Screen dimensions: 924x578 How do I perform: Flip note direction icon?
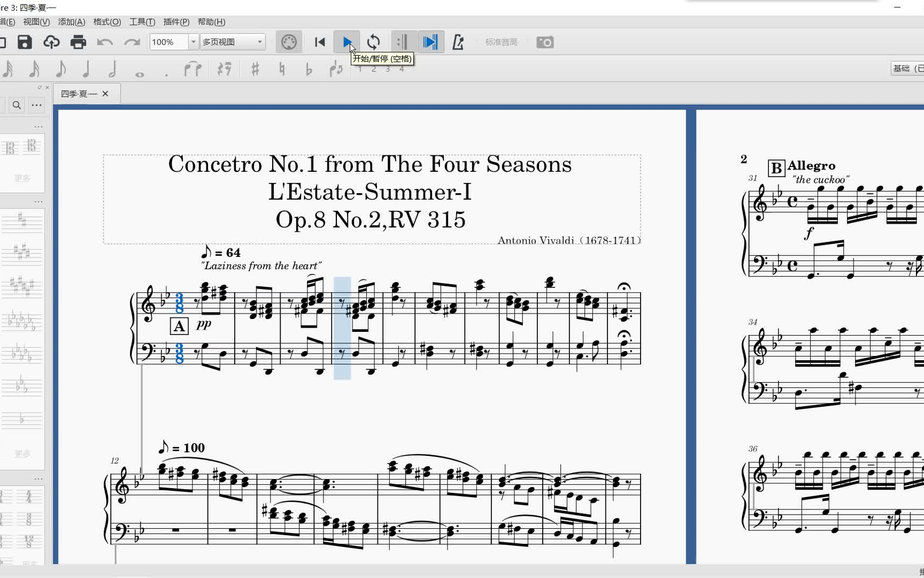click(x=336, y=69)
